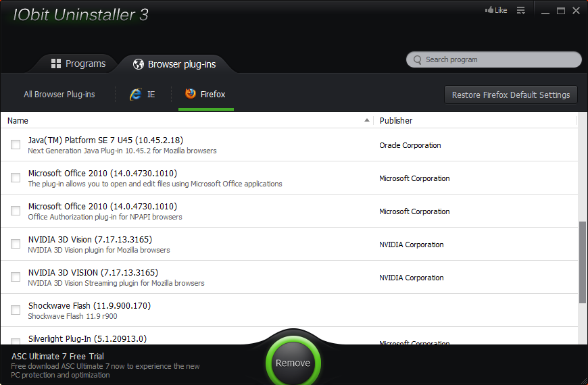The height and width of the screenshot is (385, 588).
Task: Tick Office Authorization plug-in checkbox
Action: [x=16, y=211]
